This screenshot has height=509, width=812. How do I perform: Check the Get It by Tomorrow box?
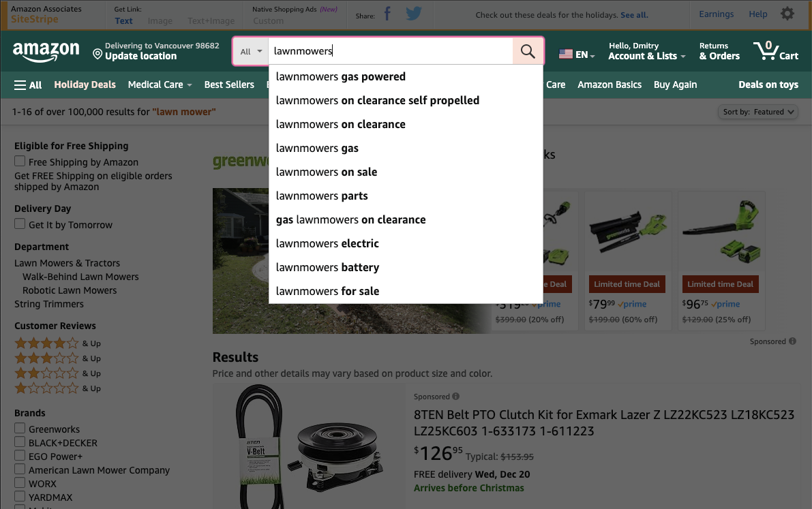pos(20,223)
